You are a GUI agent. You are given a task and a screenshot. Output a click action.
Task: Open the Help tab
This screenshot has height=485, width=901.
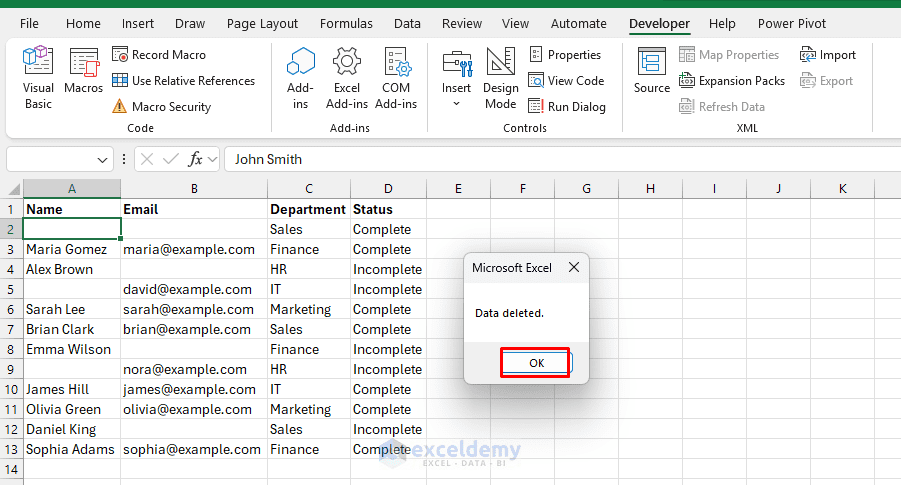point(722,24)
